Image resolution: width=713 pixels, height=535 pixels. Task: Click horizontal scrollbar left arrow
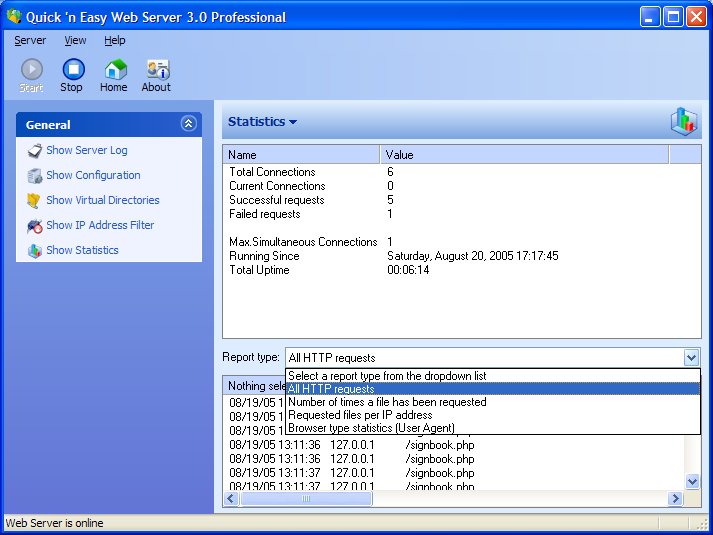pos(231,499)
